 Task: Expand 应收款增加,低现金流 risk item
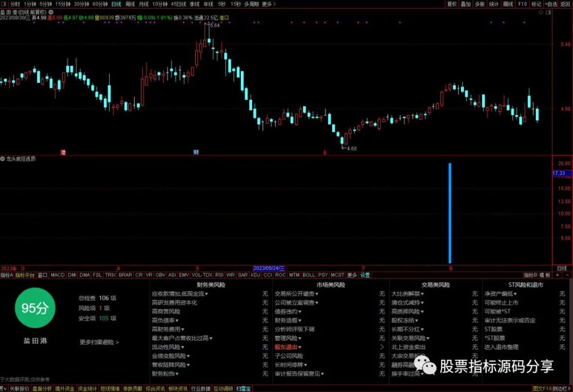[x=180, y=294]
